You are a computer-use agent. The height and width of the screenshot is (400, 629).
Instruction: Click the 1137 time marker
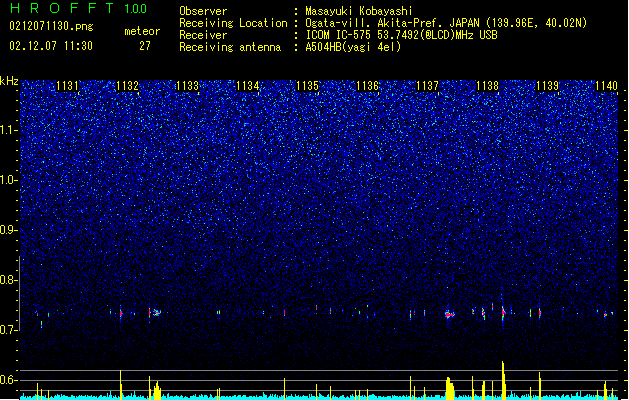coord(428,85)
